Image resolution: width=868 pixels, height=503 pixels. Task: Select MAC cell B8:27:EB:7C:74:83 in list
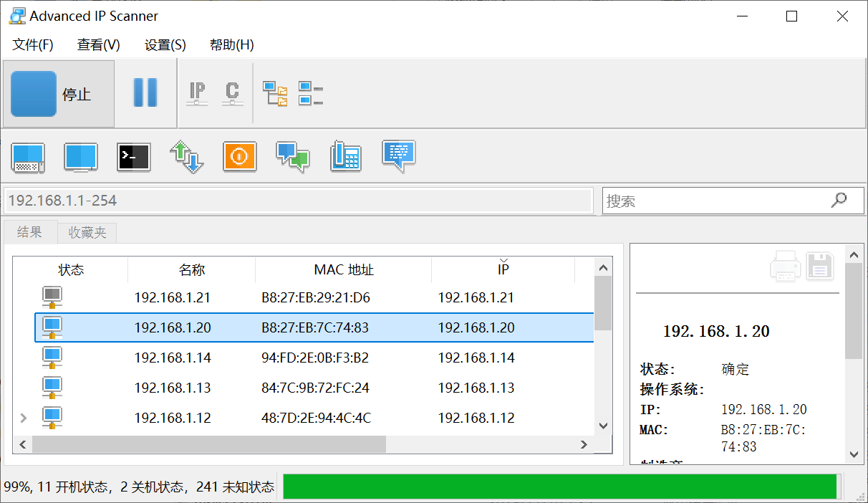(315, 327)
